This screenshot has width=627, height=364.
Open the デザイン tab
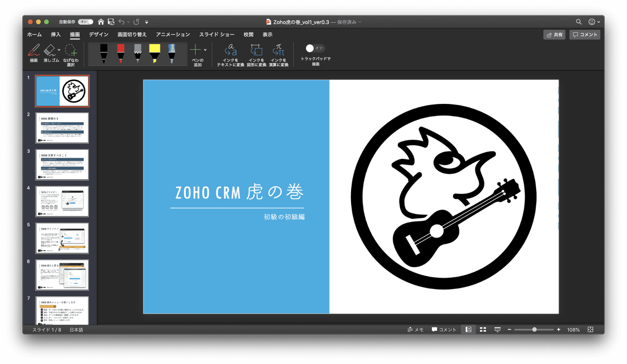[99, 34]
